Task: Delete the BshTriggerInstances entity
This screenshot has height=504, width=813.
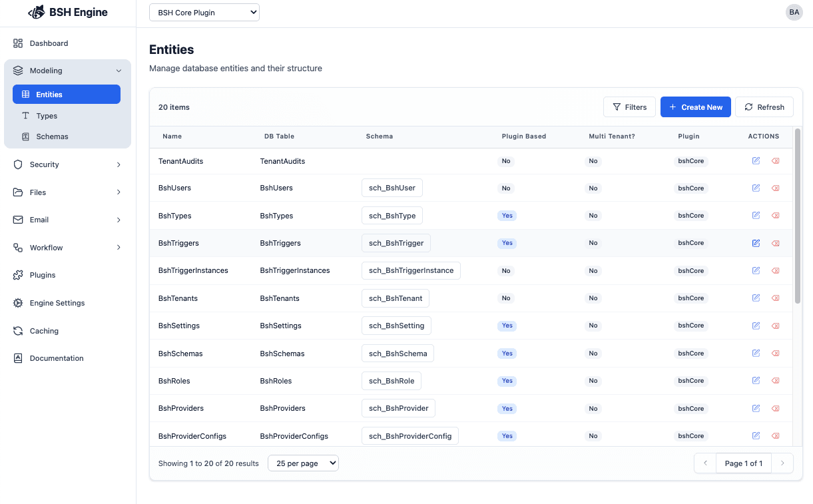Action: pyautogui.click(x=775, y=270)
